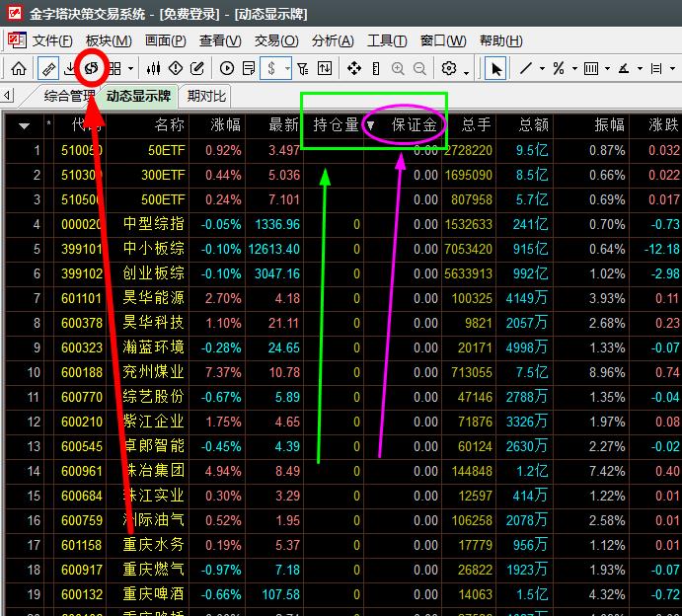Image resolution: width=682 pixels, height=616 pixels.
Task: Click the play circle icon
Action: coord(227,68)
